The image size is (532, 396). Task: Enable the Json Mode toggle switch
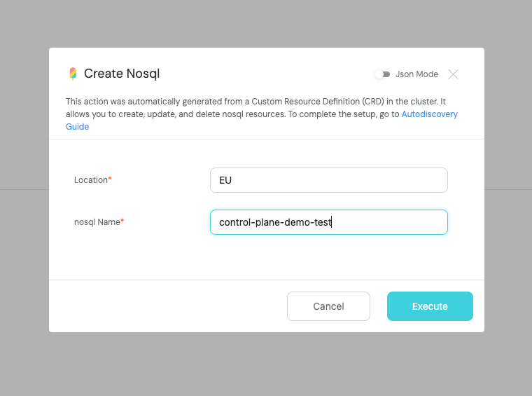coord(382,74)
